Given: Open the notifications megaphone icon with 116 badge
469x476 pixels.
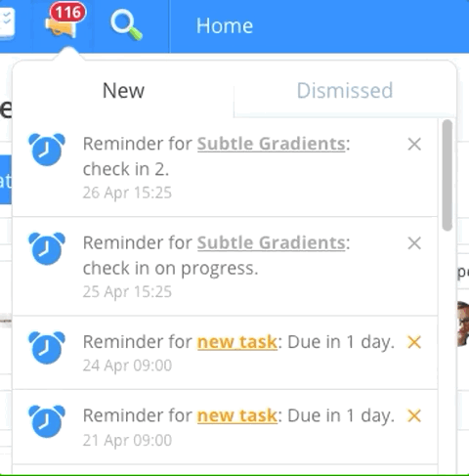Looking at the screenshot, I should (64, 22).
